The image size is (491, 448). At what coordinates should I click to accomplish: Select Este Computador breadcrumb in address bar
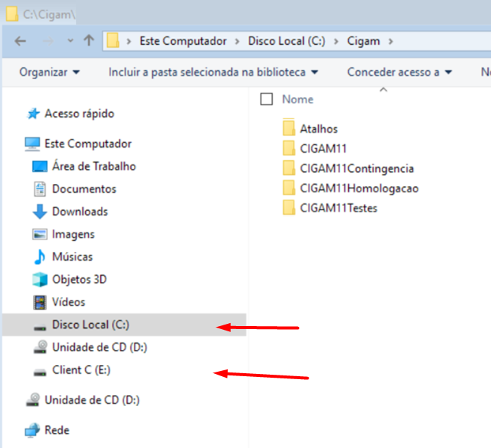[183, 41]
